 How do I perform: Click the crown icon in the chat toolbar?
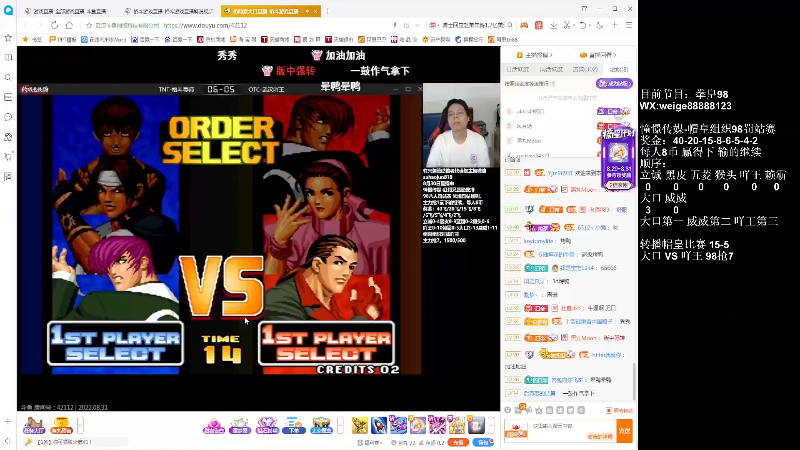[539, 410]
